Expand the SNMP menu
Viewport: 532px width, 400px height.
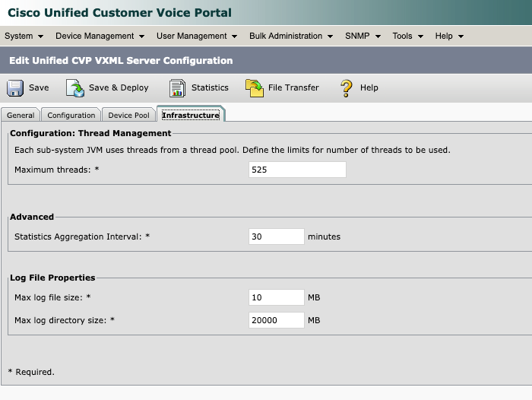[363, 36]
